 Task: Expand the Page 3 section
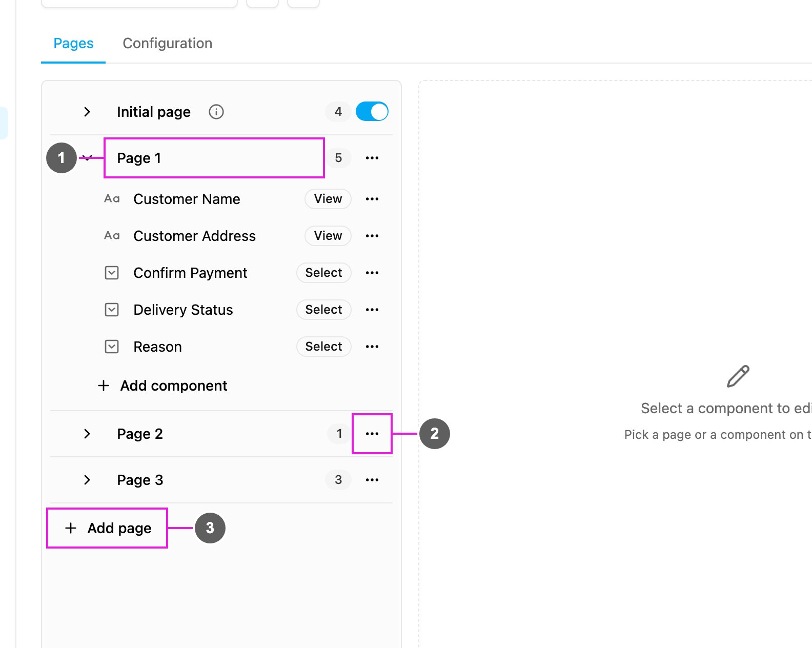(87, 480)
